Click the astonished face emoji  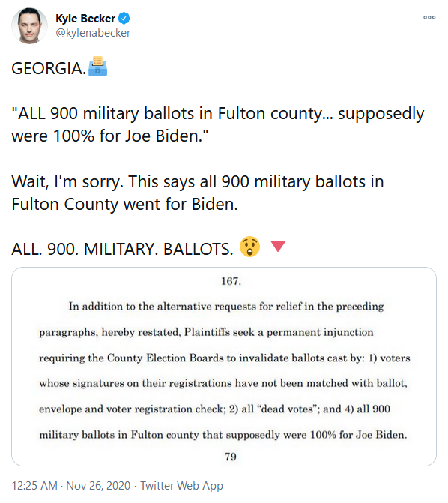249,247
